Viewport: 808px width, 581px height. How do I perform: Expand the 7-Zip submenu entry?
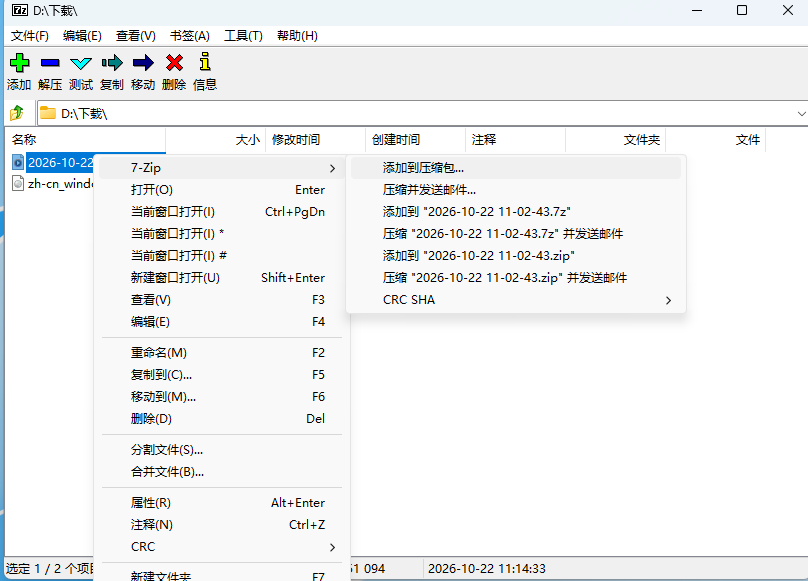coord(222,168)
